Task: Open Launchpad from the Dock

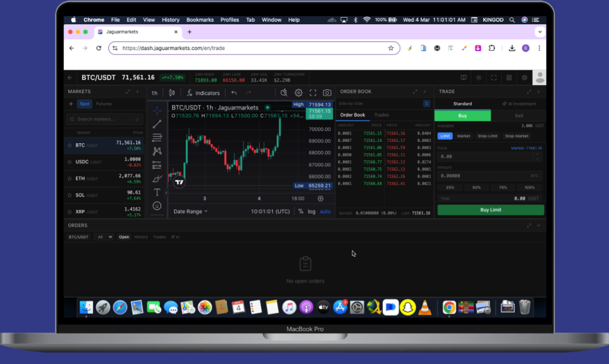Action: pos(103,307)
